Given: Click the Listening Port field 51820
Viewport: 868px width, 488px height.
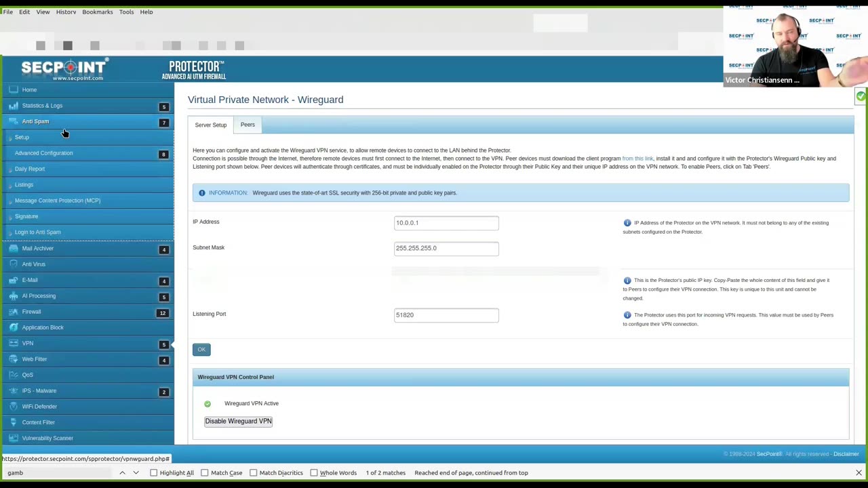Looking at the screenshot, I should click(446, 315).
